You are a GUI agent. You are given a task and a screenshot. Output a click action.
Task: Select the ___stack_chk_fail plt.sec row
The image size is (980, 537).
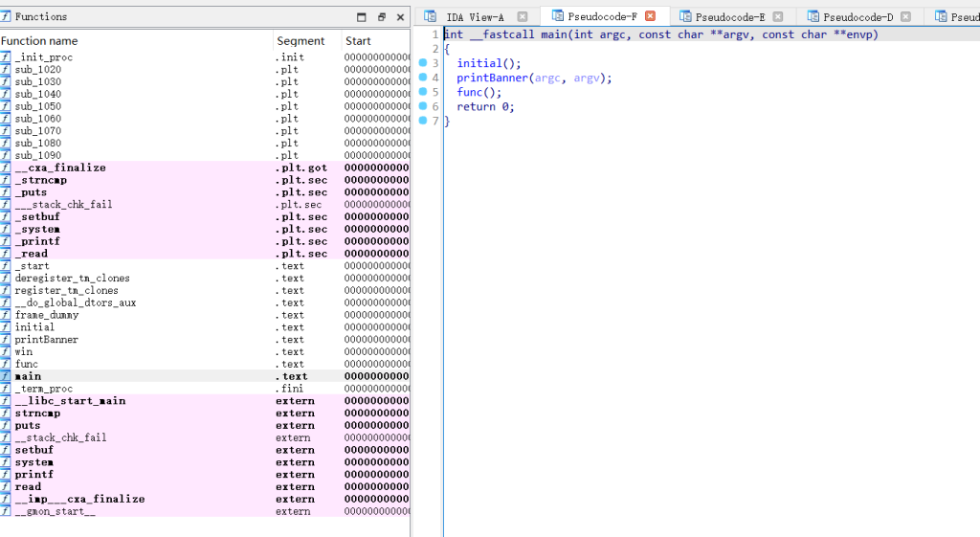pos(205,205)
